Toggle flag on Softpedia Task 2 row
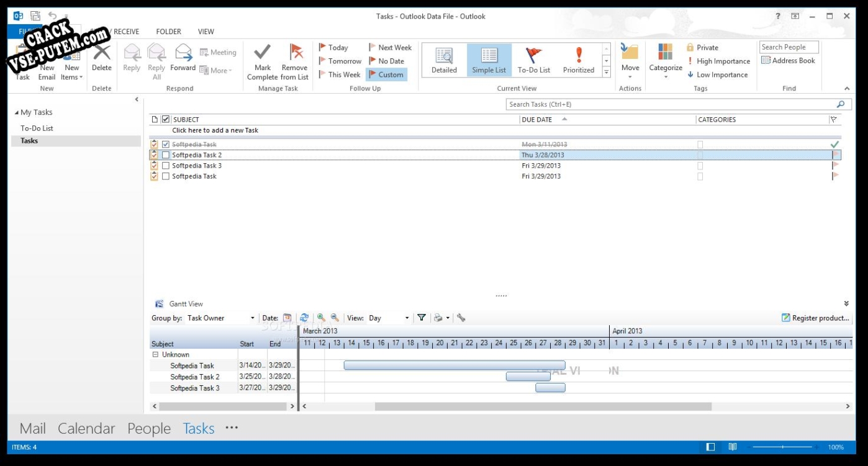The height and width of the screenshot is (466, 868). 836,155
